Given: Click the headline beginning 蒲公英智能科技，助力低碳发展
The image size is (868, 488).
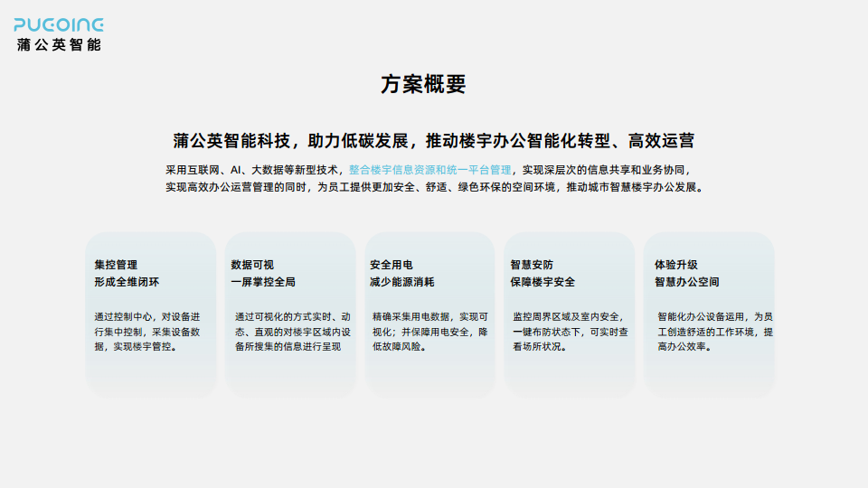Looking at the screenshot, I should (x=433, y=141).
